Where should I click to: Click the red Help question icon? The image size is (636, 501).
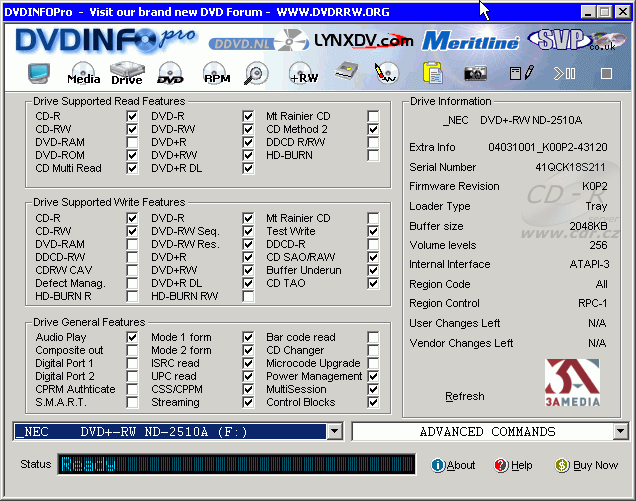501,465
